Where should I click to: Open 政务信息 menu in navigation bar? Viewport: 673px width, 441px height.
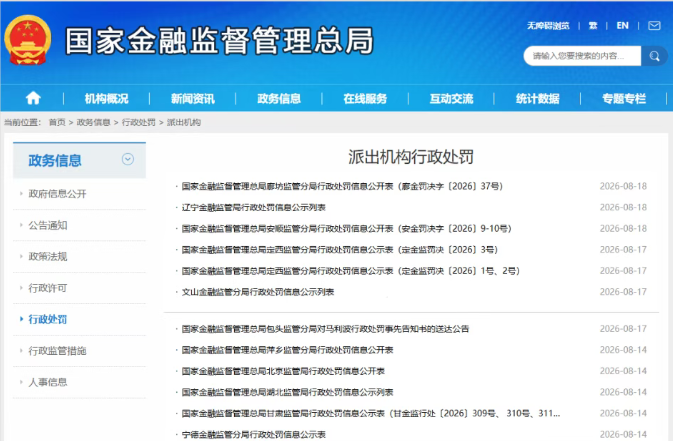pyautogui.click(x=279, y=99)
